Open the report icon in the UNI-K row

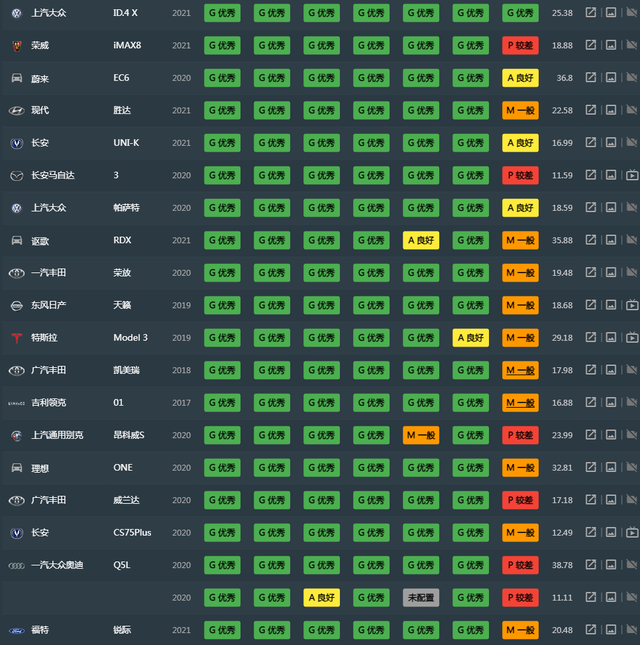(591, 142)
